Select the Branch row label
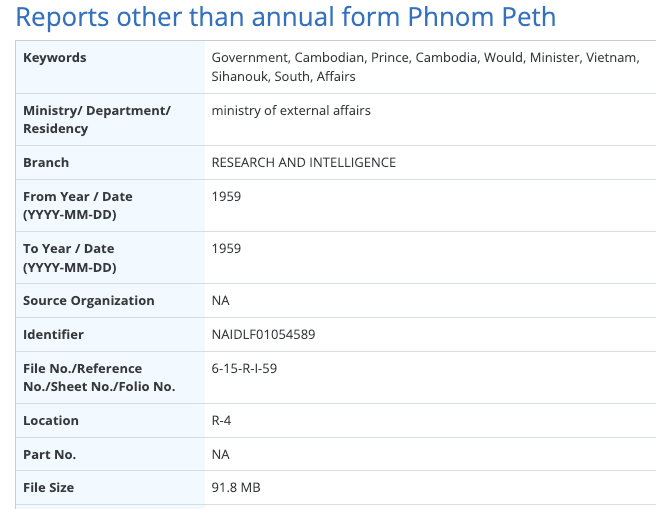 click(x=46, y=162)
